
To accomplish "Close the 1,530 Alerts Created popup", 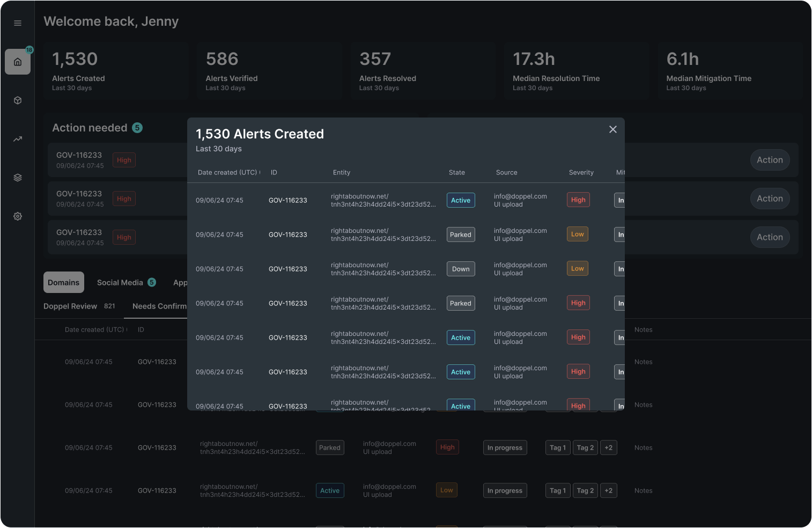I will pos(612,129).
